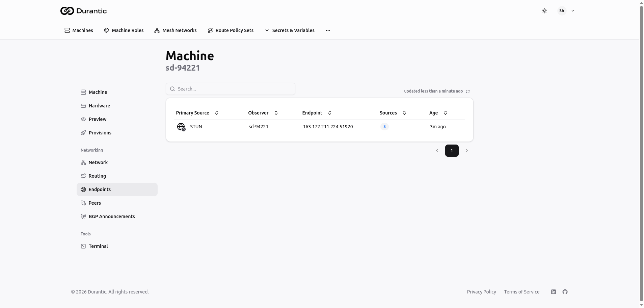The height and width of the screenshot is (308, 644).
Task: Open Hardware in the sidebar
Action: pos(99,106)
